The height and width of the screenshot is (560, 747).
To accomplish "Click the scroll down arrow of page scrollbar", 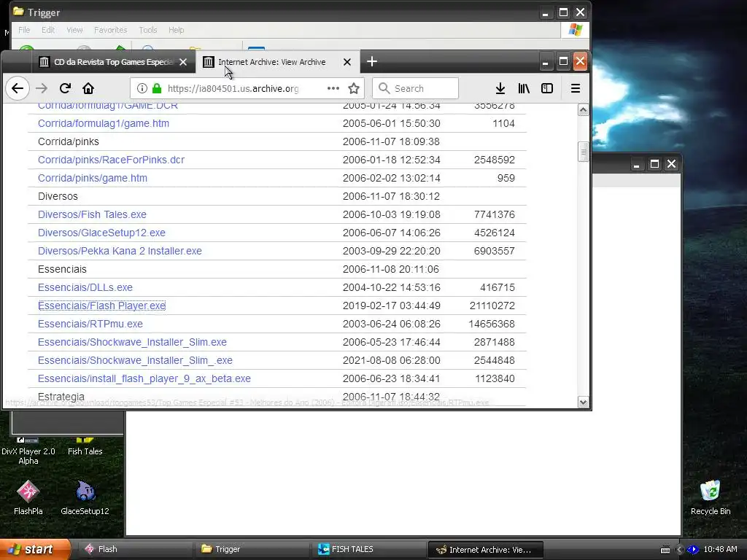I will tap(583, 402).
